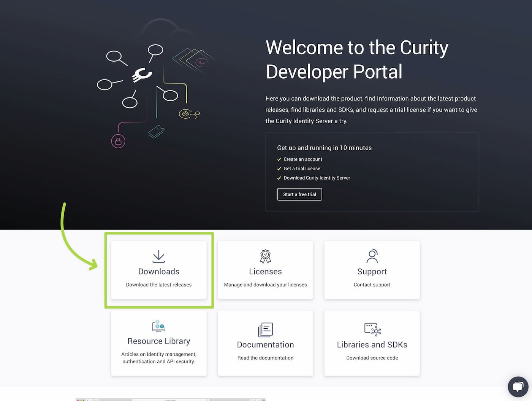Open the Documentation heading

[x=265, y=345]
